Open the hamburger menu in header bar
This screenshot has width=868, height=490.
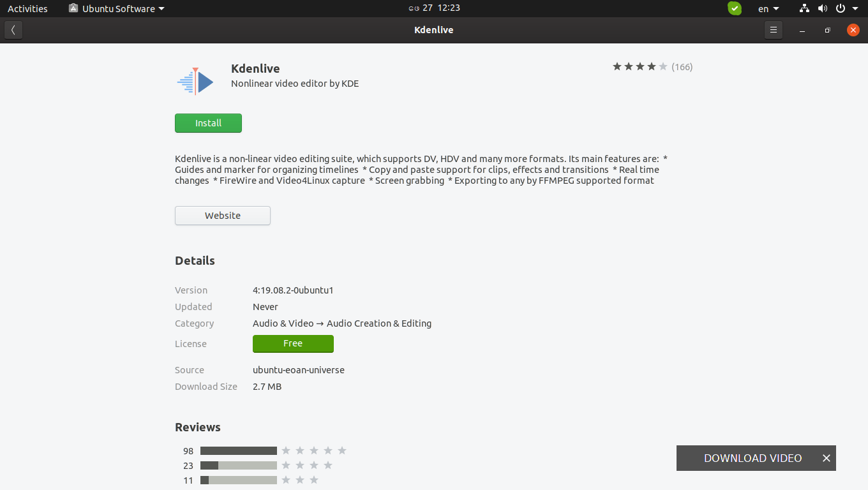tap(773, 30)
